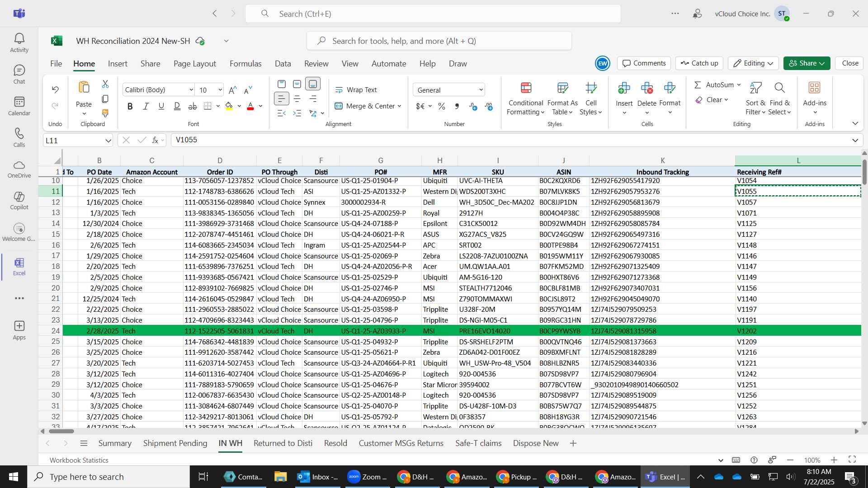The height and width of the screenshot is (488, 868).
Task: Click the Copy icon in Clipboard group
Action: [x=105, y=99]
